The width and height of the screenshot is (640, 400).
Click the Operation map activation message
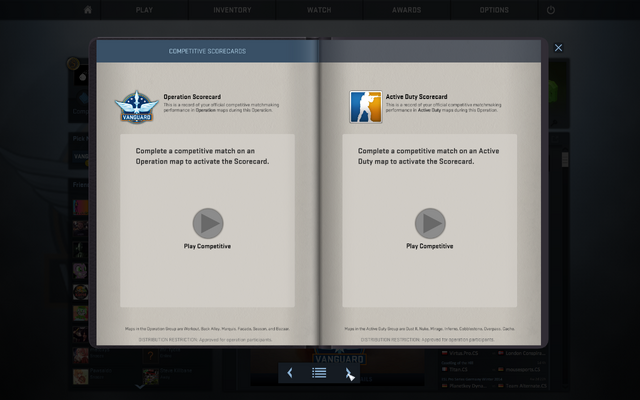(202, 156)
